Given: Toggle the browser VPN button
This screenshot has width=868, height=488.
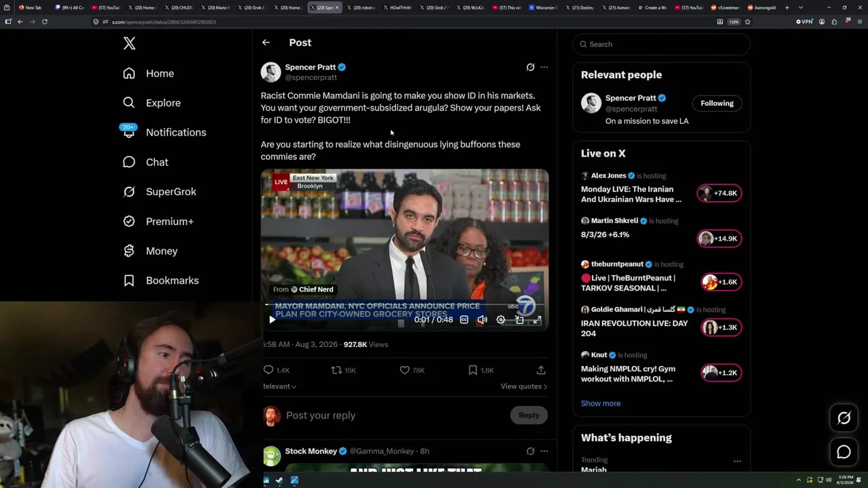Looking at the screenshot, I should point(804,22).
